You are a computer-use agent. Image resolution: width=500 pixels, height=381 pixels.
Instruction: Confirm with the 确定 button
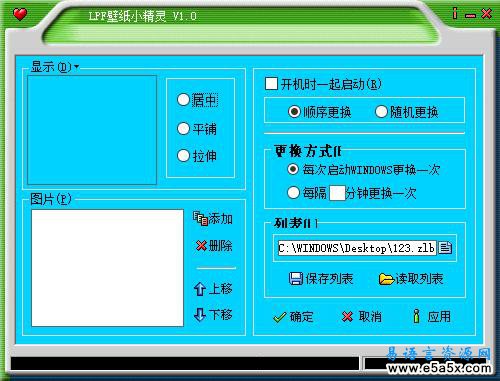coord(293,317)
